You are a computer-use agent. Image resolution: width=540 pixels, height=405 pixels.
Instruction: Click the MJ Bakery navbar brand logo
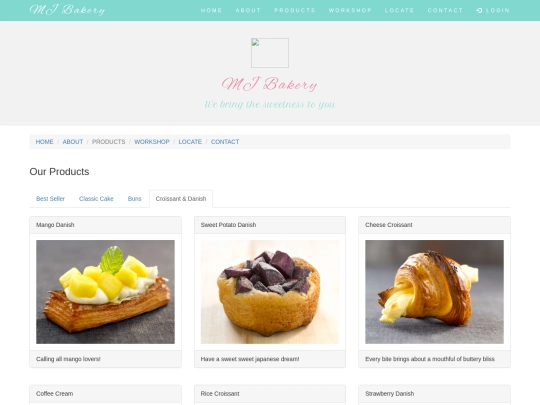pyautogui.click(x=68, y=10)
